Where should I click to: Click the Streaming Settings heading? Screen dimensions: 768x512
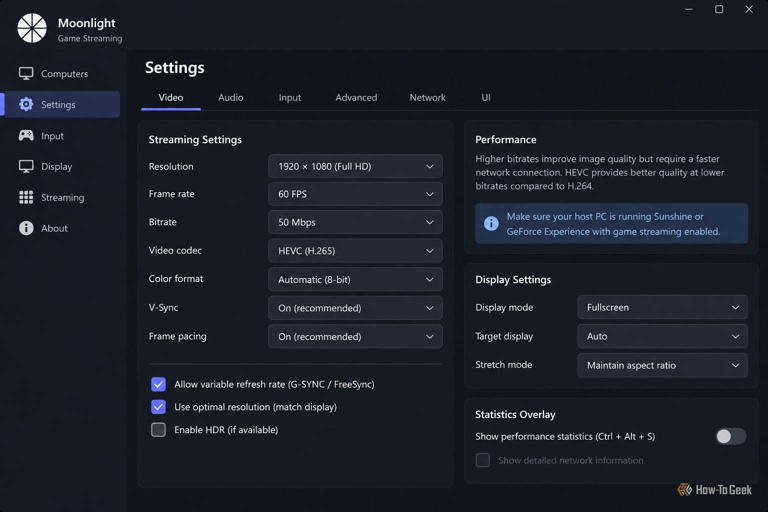195,140
